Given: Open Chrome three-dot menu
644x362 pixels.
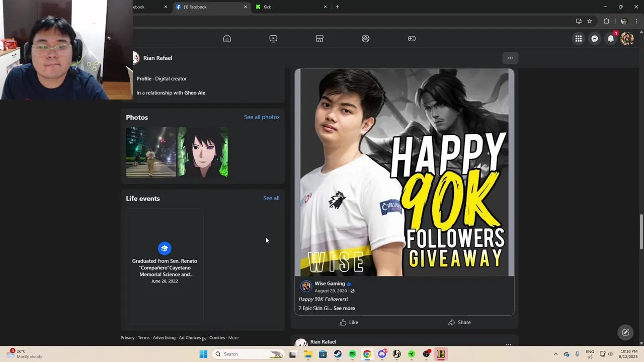Looking at the screenshot, I should (x=636, y=21).
